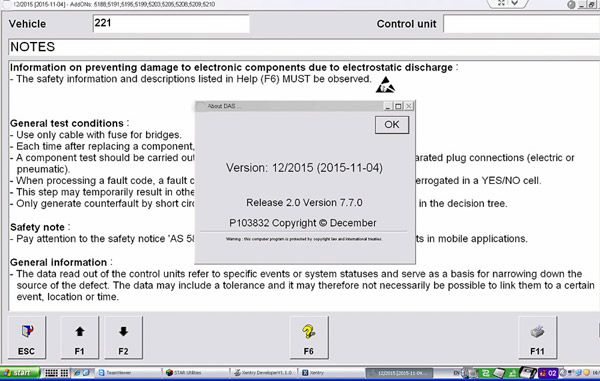Click the F11 print button
The height and width of the screenshot is (381, 600).
point(537,337)
